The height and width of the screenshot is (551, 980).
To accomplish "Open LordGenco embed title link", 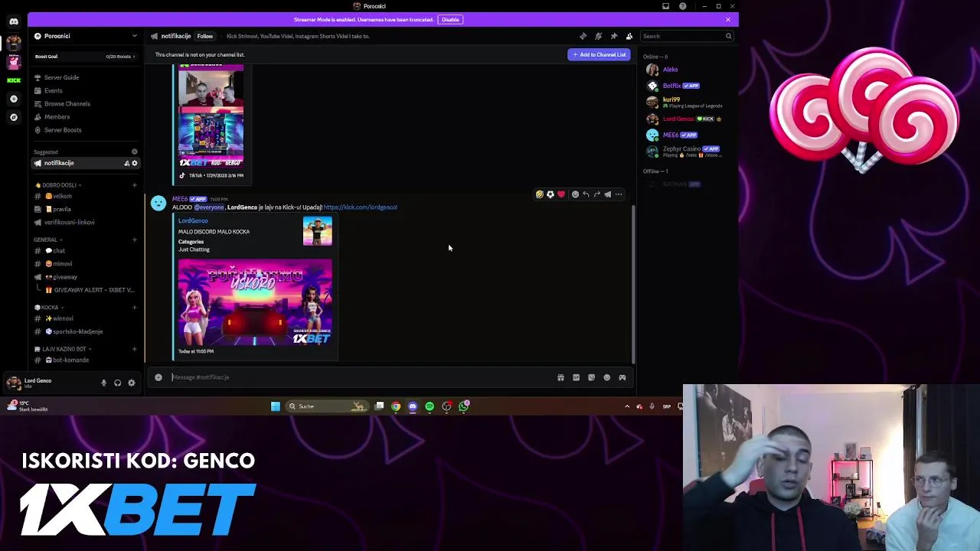I will click(x=193, y=220).
